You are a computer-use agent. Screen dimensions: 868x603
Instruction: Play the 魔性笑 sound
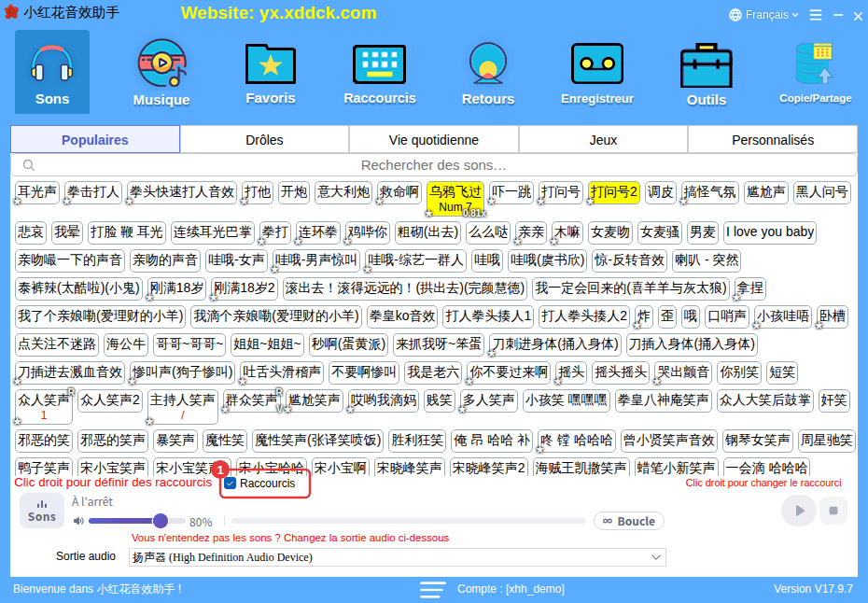pyautogui.click(x=225, y=441)
